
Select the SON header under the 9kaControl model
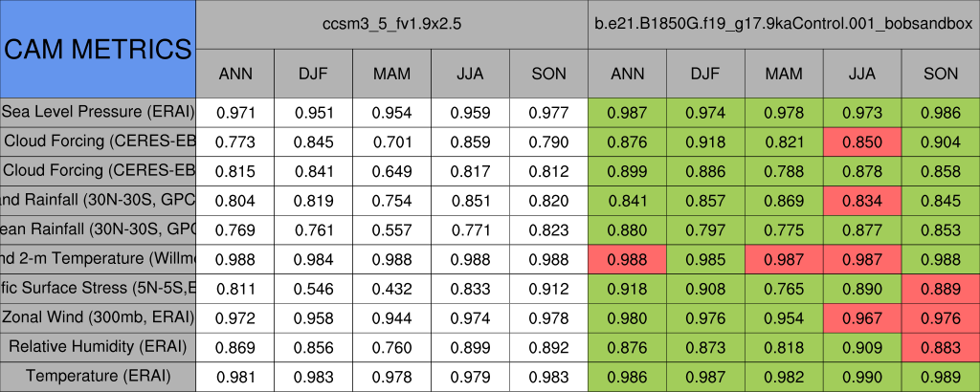(941, 74)
